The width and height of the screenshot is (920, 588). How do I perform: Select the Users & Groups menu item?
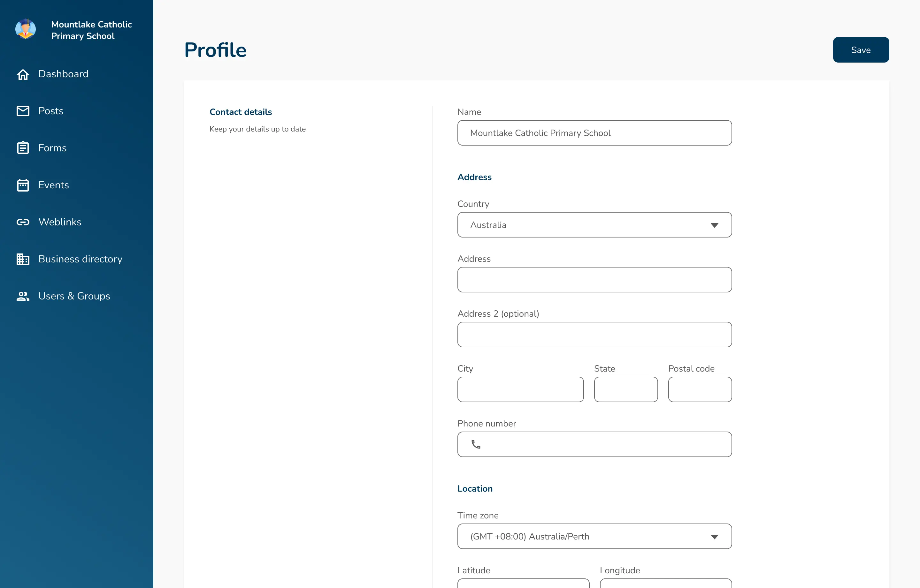(74, 296)
